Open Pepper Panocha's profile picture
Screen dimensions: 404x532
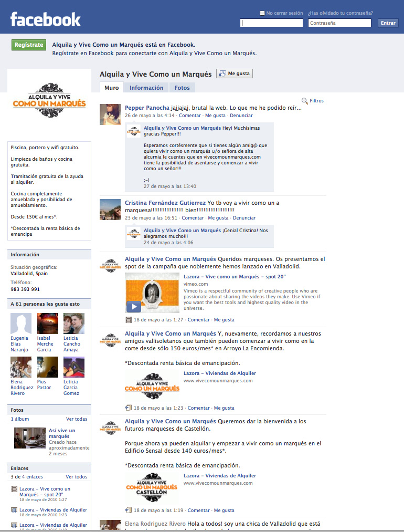point(110,114)
